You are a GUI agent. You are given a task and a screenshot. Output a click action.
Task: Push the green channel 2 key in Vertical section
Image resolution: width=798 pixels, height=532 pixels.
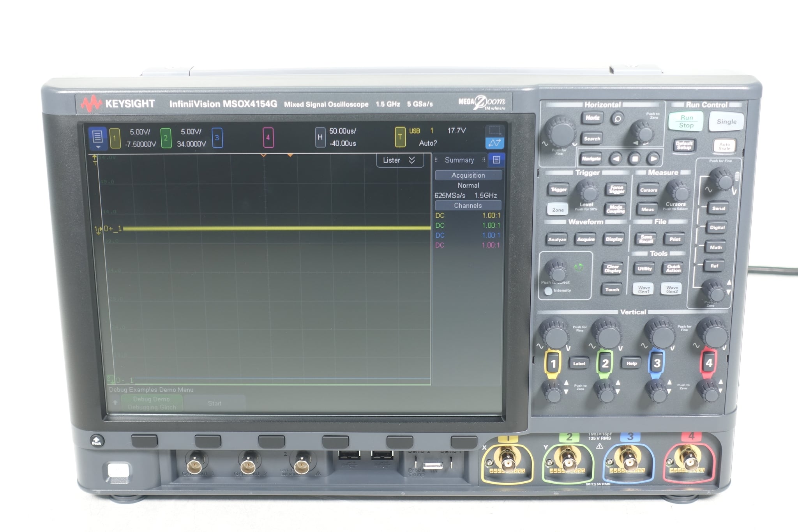pos(605,364)
